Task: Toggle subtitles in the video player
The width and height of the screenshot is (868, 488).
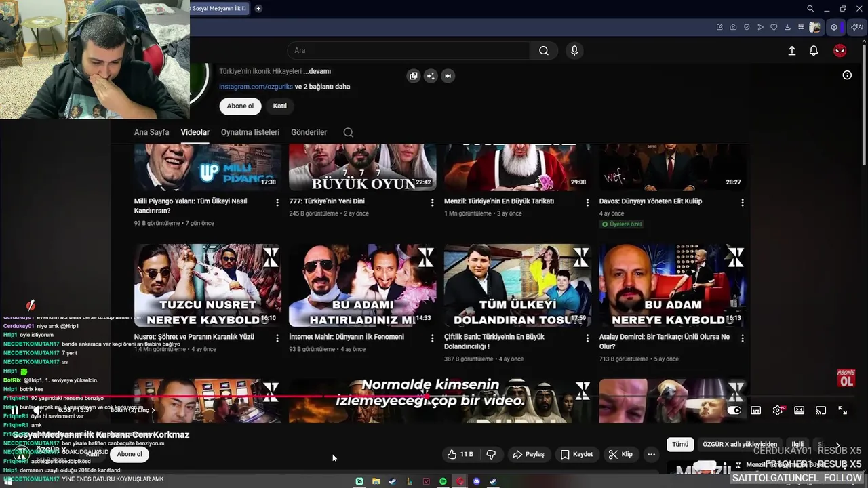Action: [x=756, y=410]
